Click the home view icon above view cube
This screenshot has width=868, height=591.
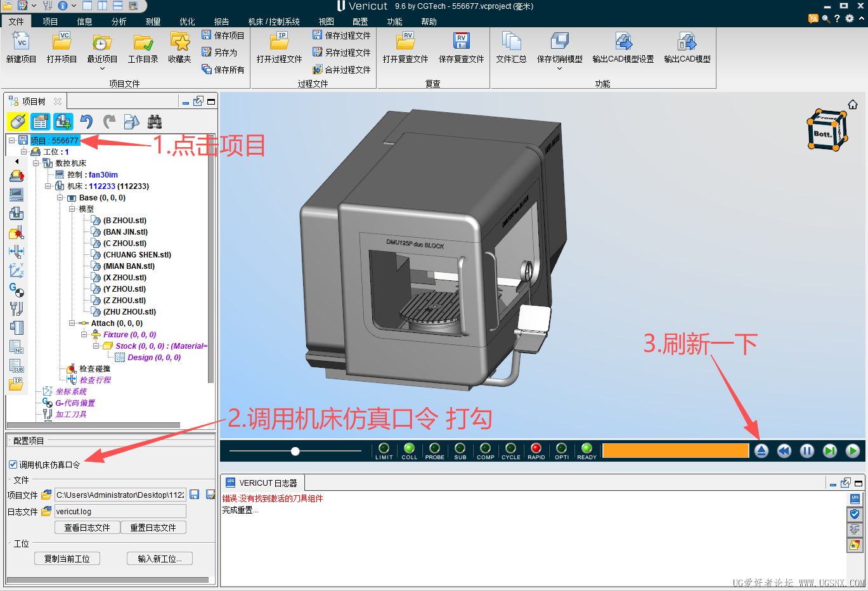pos(853,105)
